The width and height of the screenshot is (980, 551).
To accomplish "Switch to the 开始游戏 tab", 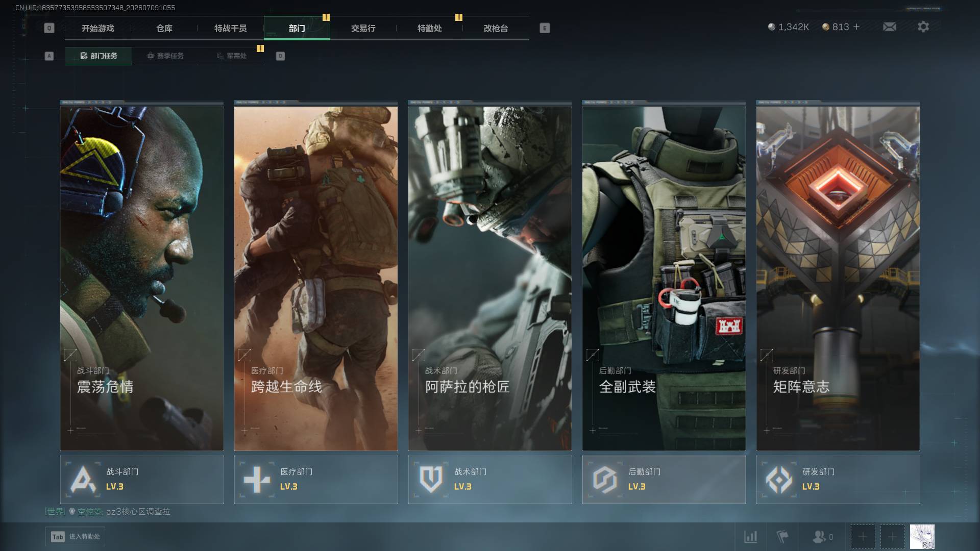I will click(98, 28).
